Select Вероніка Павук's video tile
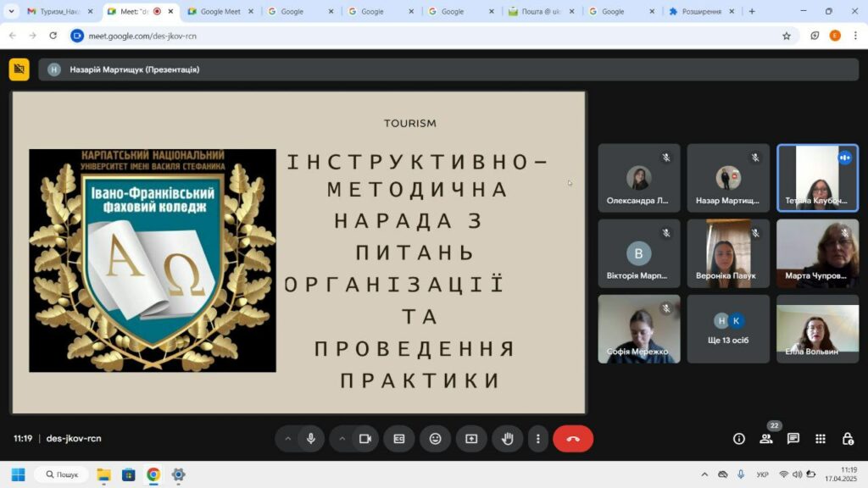This screenshot has width=868, height=488. (728, 253)
